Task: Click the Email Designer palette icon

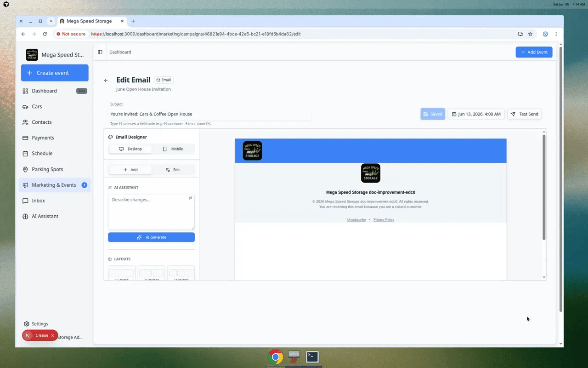Action: [111, 137]
